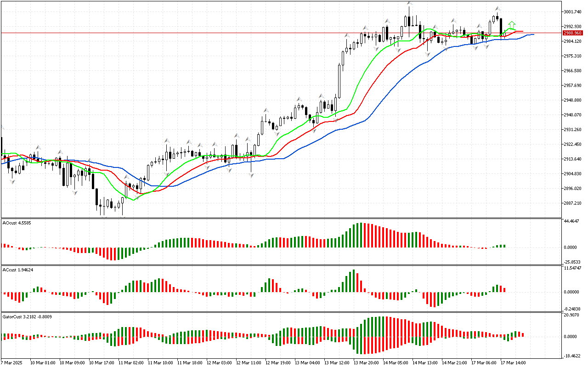The image size is (588, 368).
Task: Click the 17 Mar 06:00 time label
Action: click(484, 362)
